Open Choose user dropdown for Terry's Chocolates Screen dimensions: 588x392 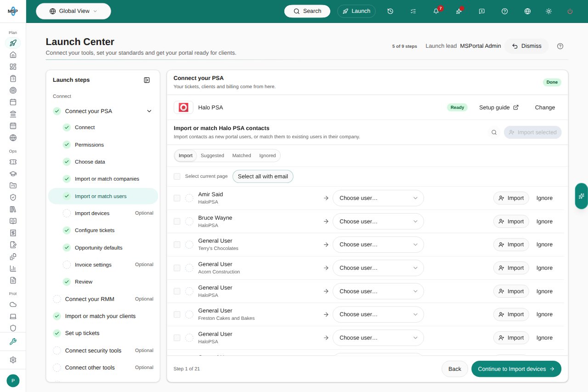click(x=378, y=244)
